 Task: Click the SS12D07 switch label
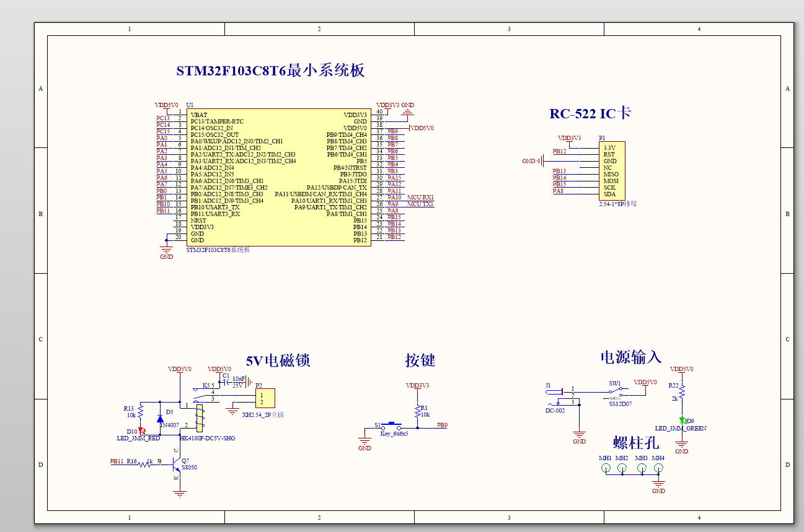click(x=621, y=403)
